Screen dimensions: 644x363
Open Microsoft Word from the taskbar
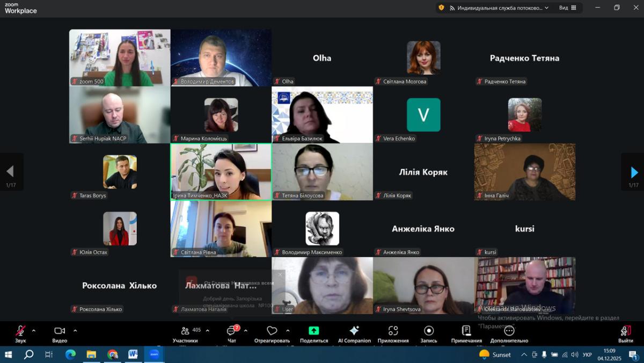click(x=133, y=354)
